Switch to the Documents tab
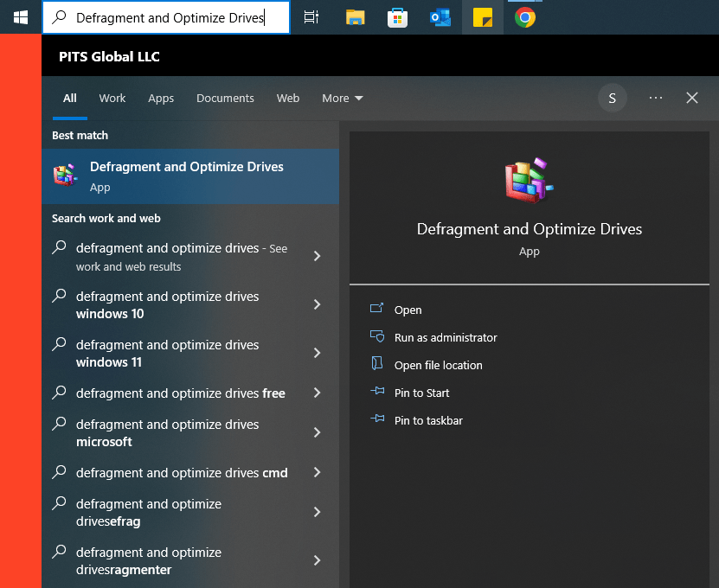The height and width of the screenshot is (588, 719). (225, 98)
